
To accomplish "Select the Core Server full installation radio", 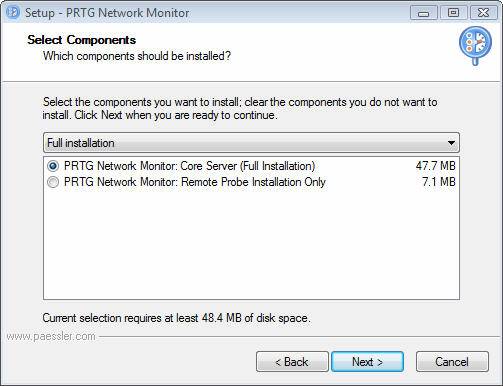I will tap(53, 166).
